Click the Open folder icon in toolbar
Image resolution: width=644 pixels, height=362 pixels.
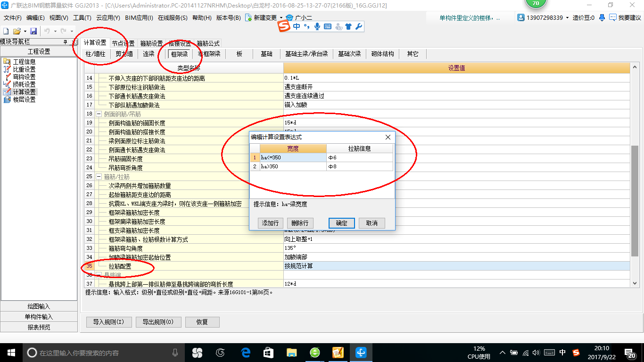(17, 31)
